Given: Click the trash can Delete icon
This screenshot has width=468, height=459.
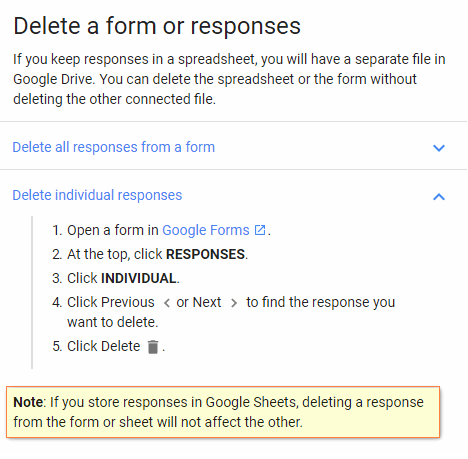Looking at the screenshot, I should tap(153, 347).
